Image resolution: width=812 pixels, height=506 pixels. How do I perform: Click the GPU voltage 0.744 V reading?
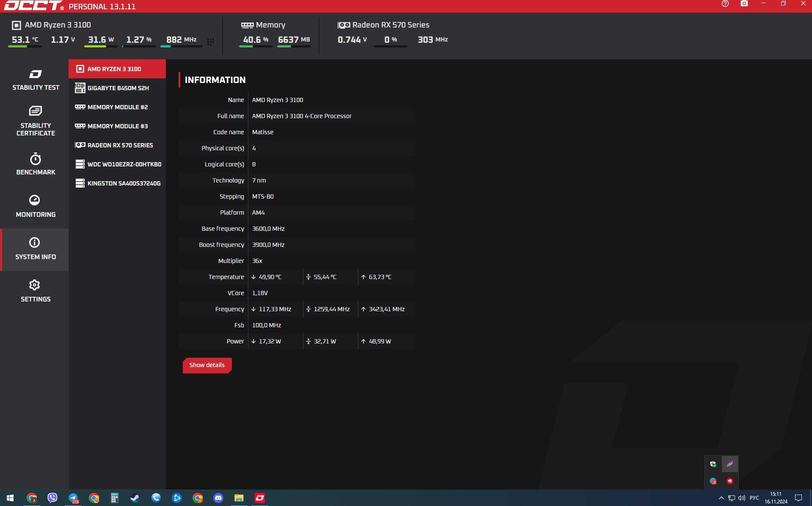tap(352, 40)
